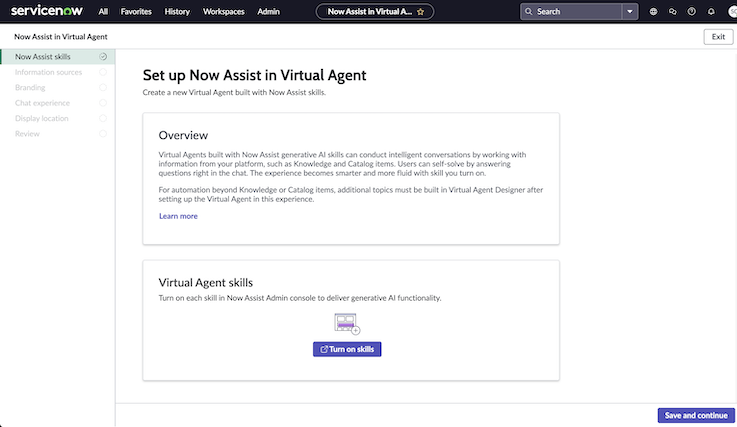Viewport: 737px width, 427px height.
Task: Click the Now Assist in Virtual A... title pill
Action: tap(375, 11)
